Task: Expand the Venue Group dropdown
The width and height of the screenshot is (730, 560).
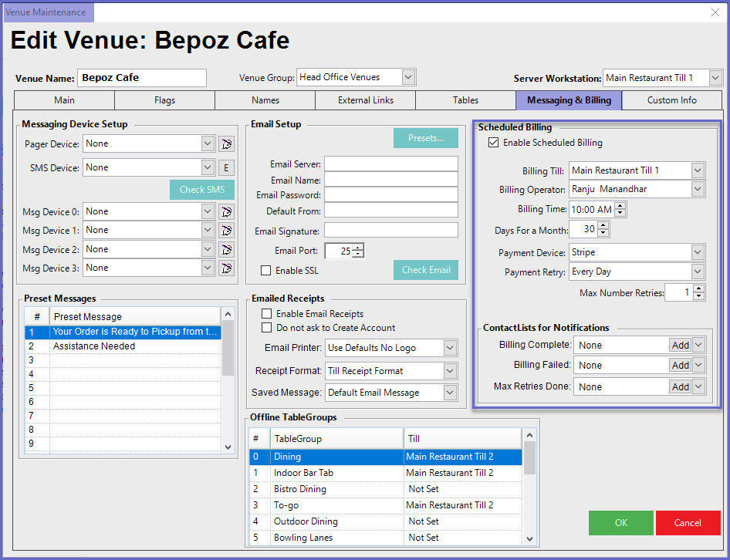Action: pyautogui.click(x=408, y=77)
